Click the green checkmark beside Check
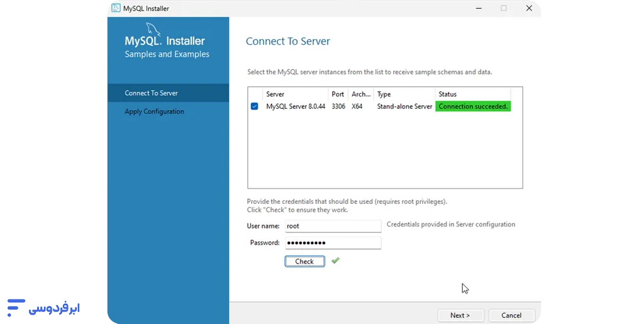 336,260
